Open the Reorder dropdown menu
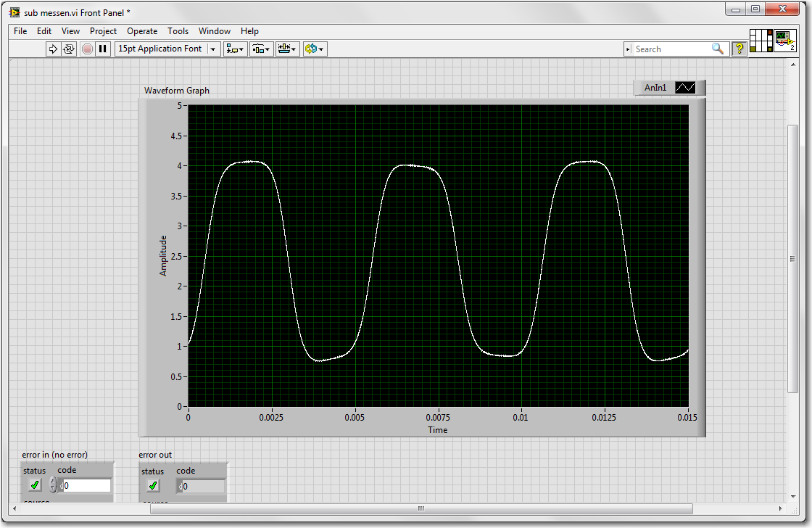Screen dimensions: 812x528 coord(315,49)
